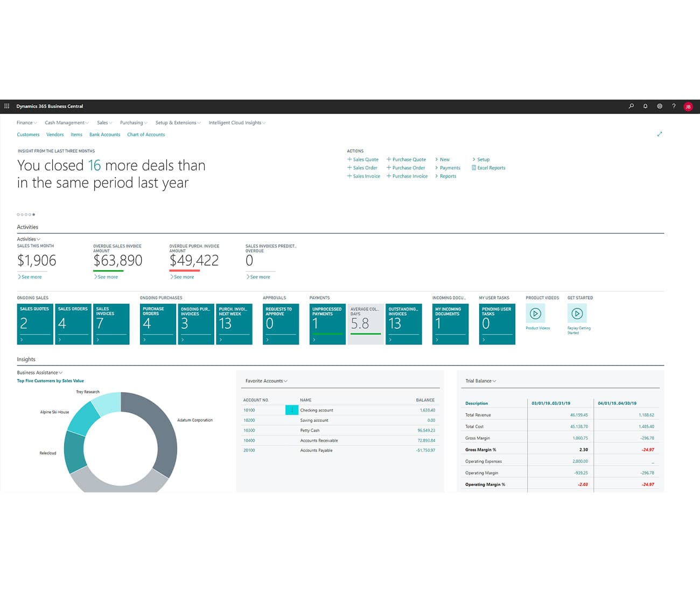The width and height of the screenshot is (700, 592).
Task: Open the Trial Balance dropdown
Action: click(x=481, y=381)
